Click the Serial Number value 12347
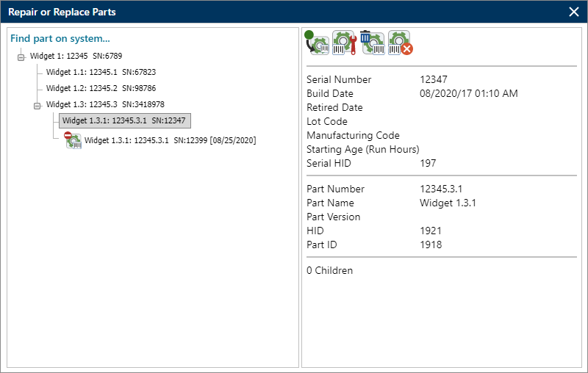Viewport: 588px width, 373px height. click(434, 79)
